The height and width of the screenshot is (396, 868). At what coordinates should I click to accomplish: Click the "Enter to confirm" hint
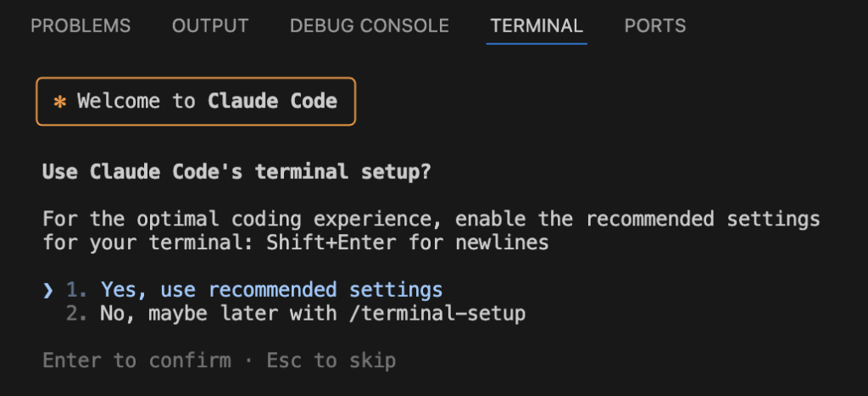136,360
